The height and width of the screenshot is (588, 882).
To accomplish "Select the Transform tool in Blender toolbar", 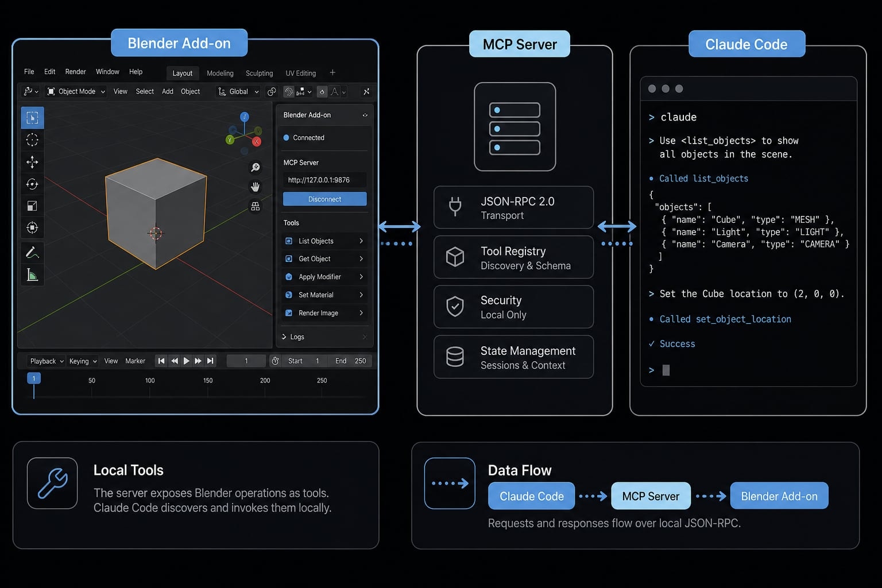I will click(x=32, y=227).
